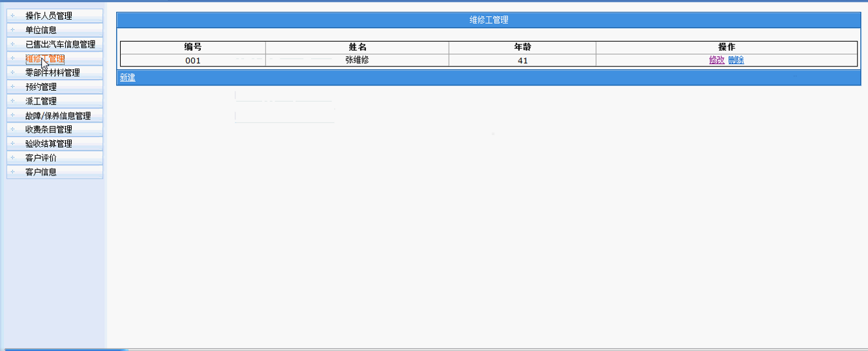Click 修改 link for 张维修
868x351 pixels.
[717, 60]
